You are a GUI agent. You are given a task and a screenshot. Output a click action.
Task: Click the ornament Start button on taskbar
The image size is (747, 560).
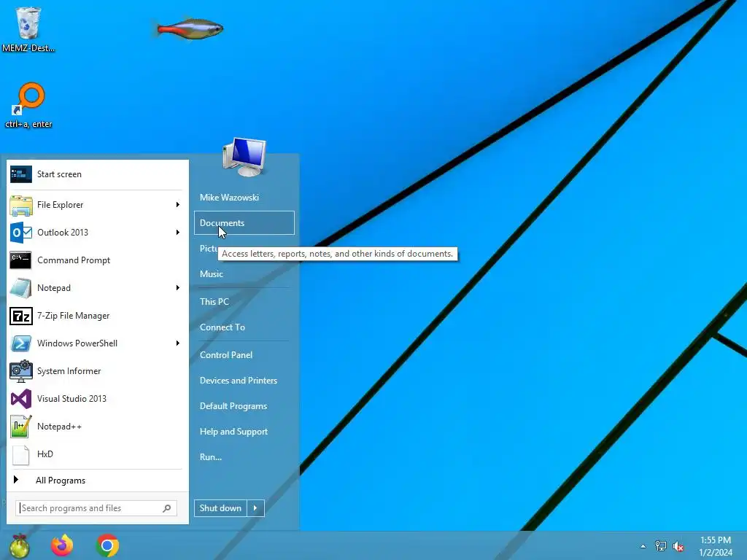tap(20, 545)
